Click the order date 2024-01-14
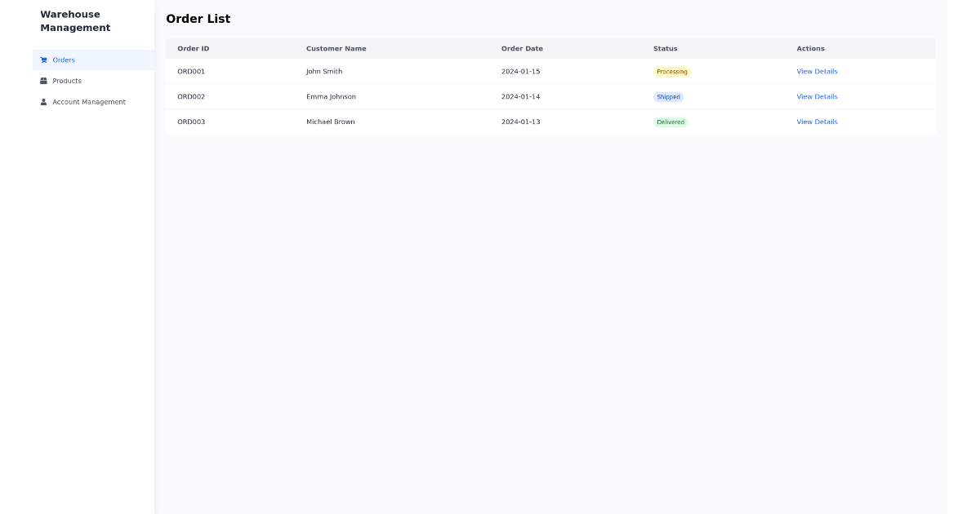This screenshot has height=514, width=980. tap(522, 96)
